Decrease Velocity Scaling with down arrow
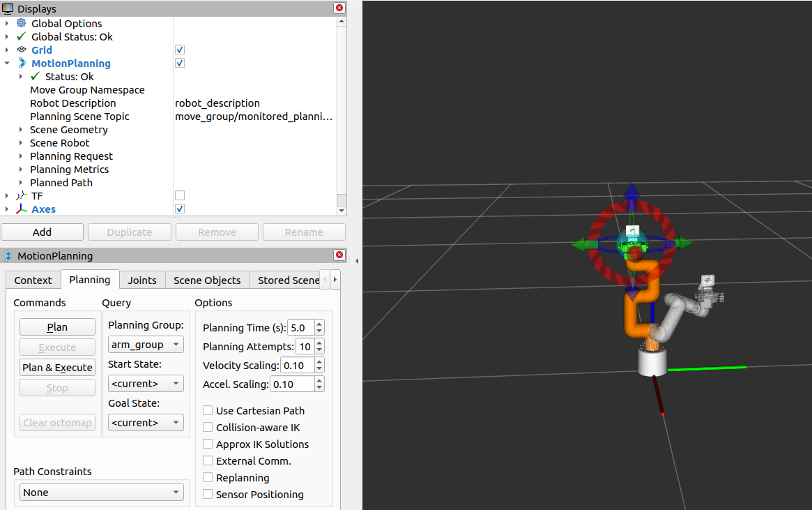 319,370
